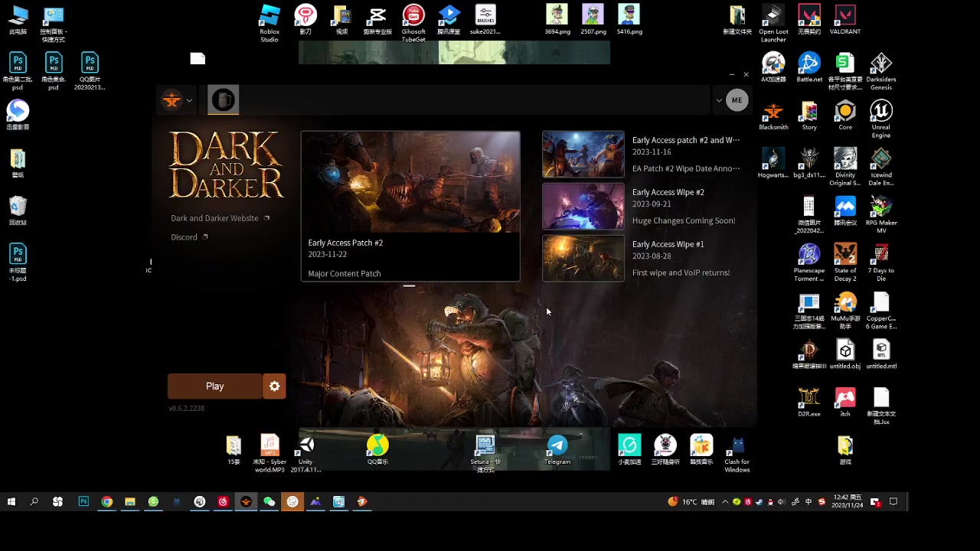
Task: Open Ghosoft TubeGet desktop icon
Action: 413,24
